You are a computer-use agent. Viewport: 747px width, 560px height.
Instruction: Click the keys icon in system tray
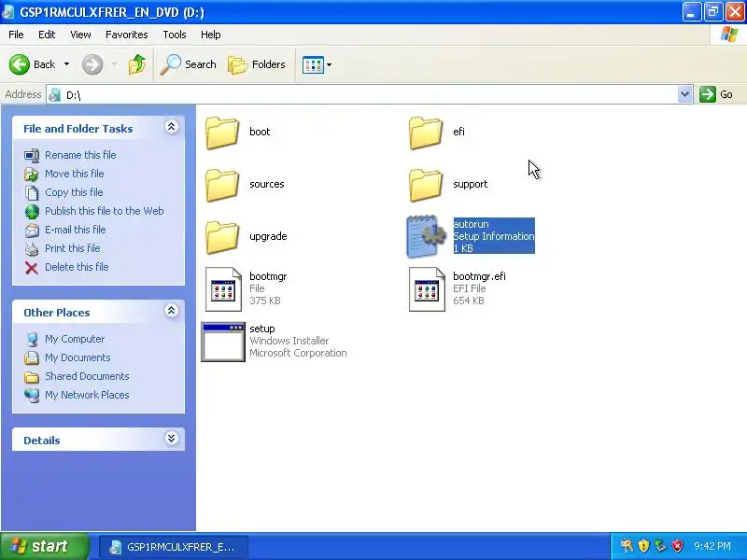(x=627, y=546)
